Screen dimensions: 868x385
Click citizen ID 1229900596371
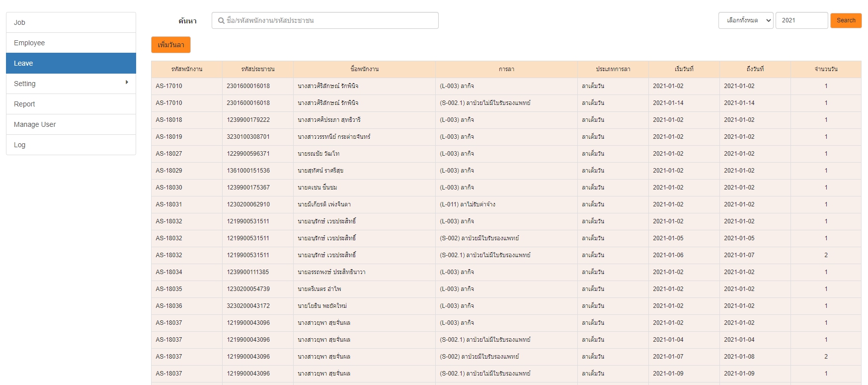point(248,154)
